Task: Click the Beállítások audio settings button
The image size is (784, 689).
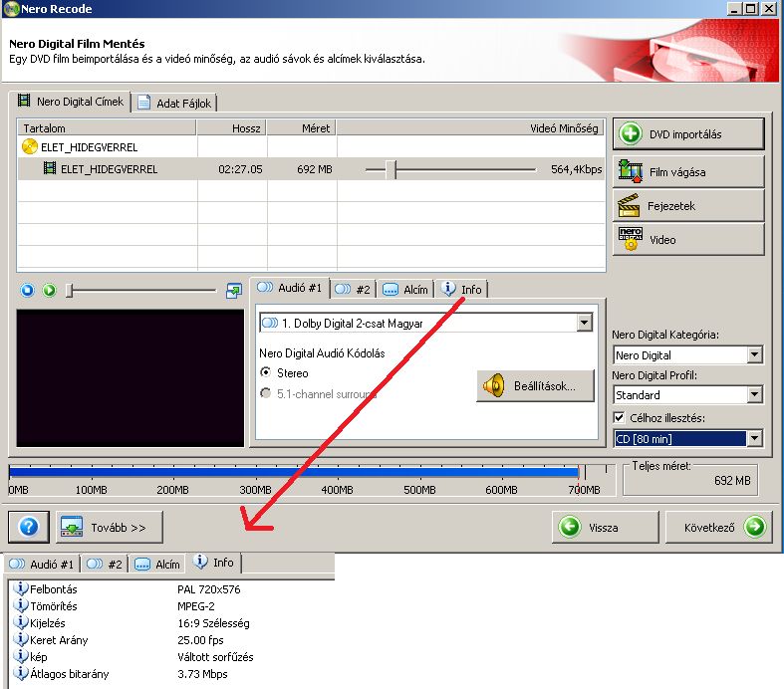Action: 536,385
